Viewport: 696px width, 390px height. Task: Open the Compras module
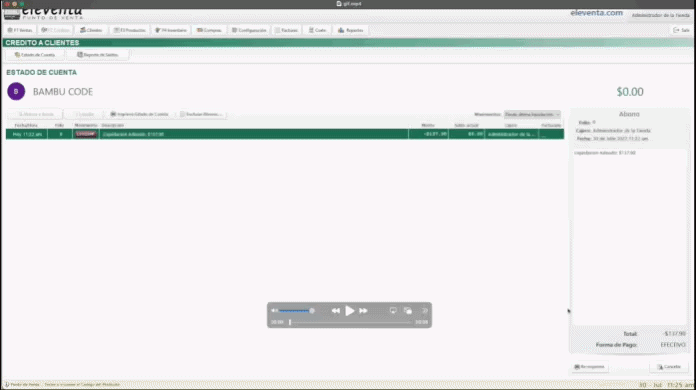click(x=209, y=30)
